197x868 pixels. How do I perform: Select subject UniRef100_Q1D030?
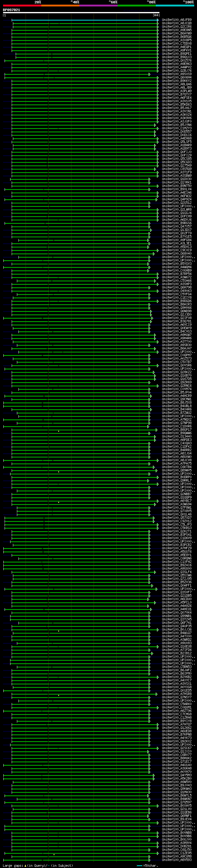point(177,179)
